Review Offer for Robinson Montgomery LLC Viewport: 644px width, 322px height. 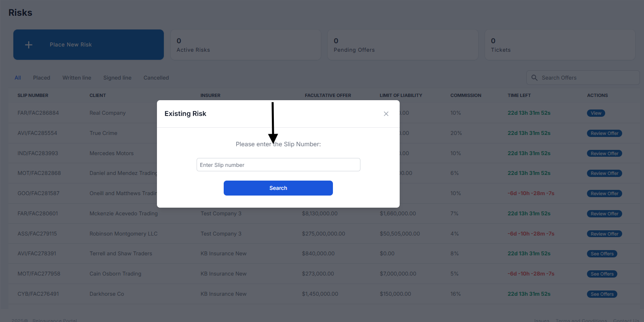604,234
